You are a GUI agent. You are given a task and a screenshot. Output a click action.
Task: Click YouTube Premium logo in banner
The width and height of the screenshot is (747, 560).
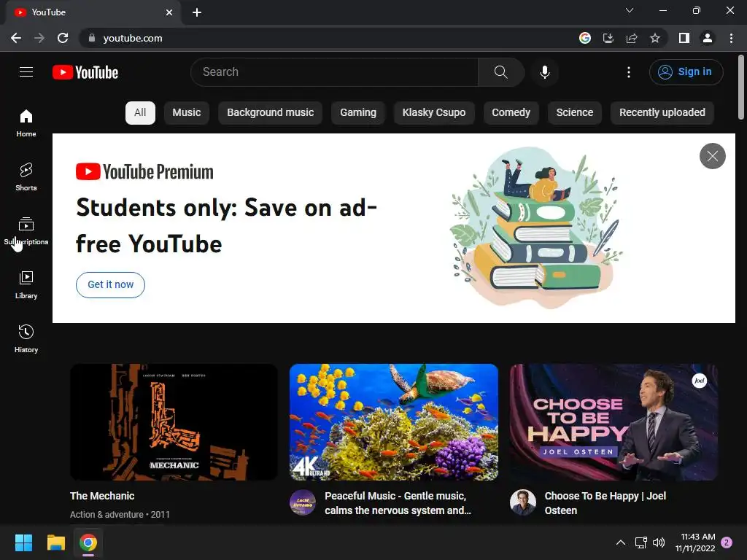[144, 172]
